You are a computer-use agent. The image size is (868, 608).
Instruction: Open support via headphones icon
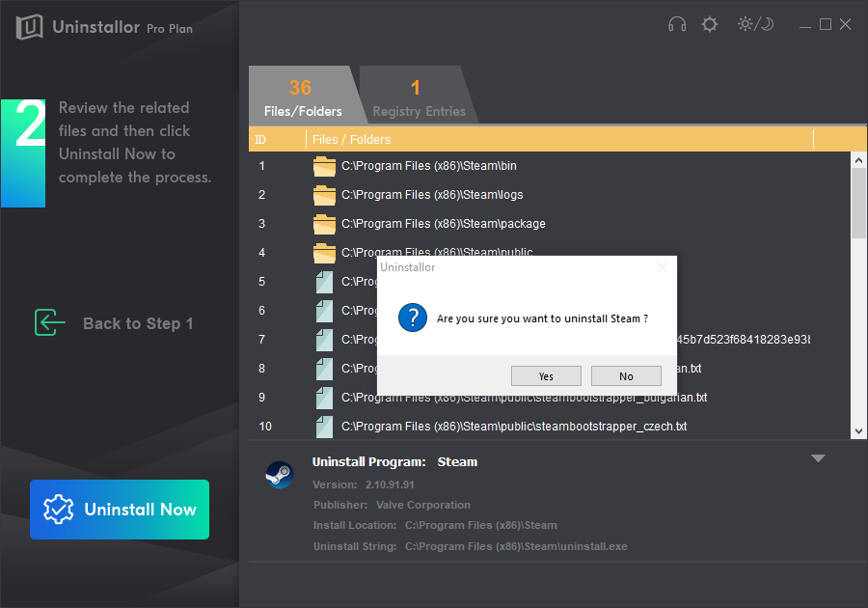point(677,24)
